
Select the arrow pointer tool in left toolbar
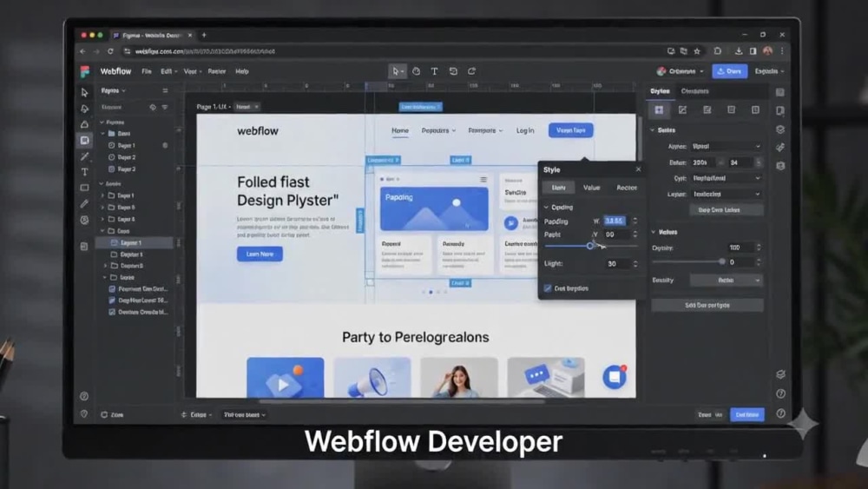[84, 92]
